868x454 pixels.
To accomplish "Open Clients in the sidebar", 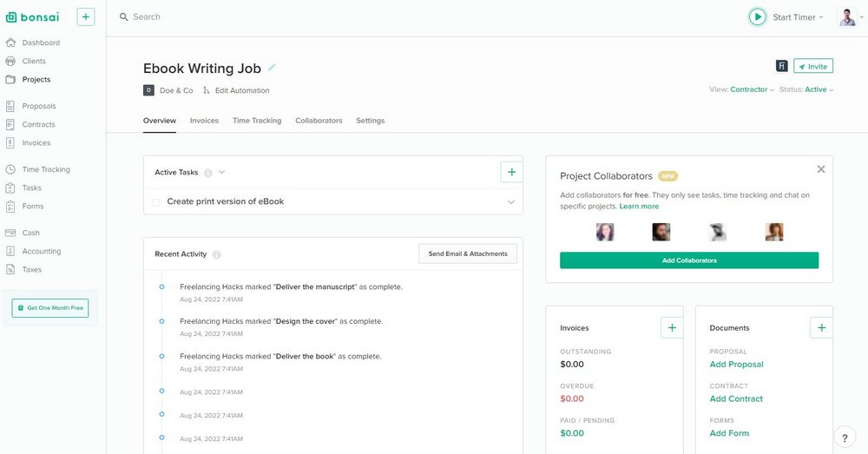I will [33, 61].
